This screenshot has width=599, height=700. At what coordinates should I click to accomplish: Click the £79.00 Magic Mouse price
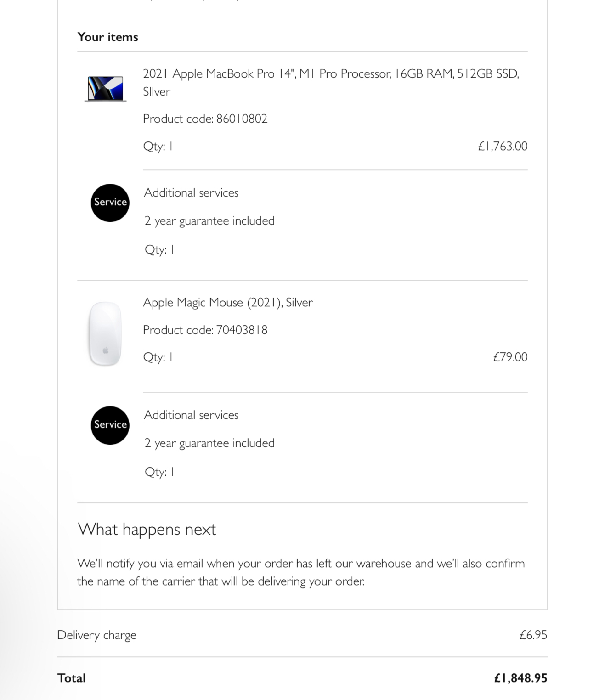click(x=510, y=357)
